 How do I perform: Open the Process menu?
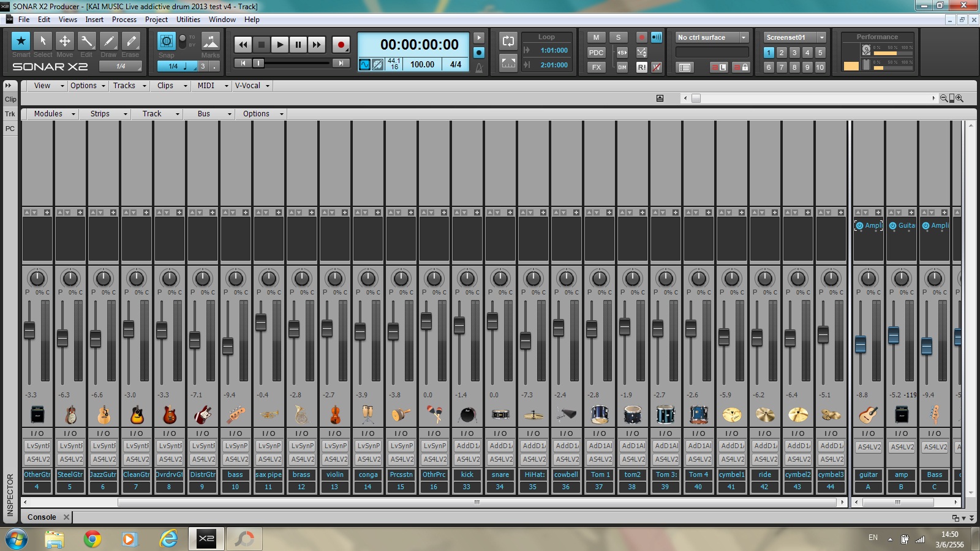coord(124,19)
